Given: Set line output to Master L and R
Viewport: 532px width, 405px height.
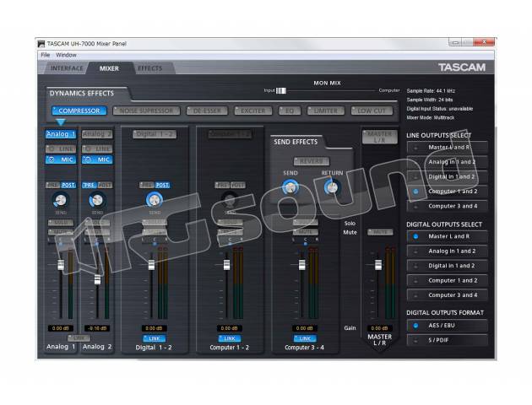Looking at the screenshot, I should tap(448, 148).
